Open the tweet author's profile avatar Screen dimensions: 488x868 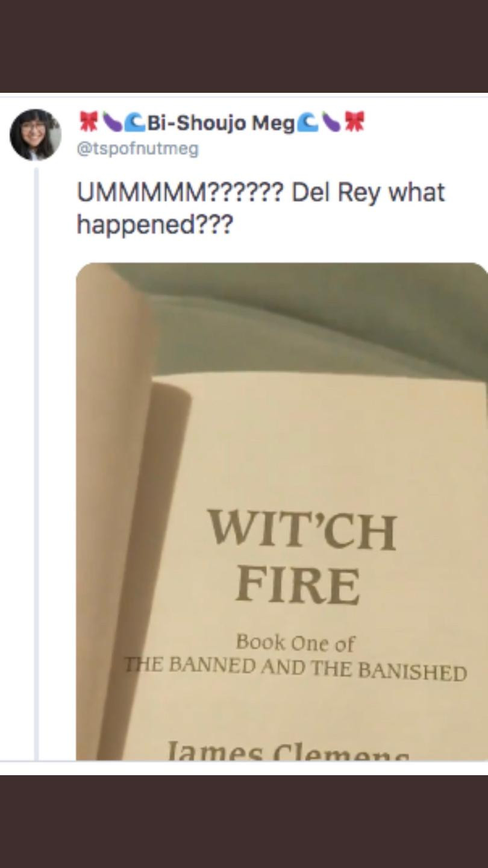(36, 135)
